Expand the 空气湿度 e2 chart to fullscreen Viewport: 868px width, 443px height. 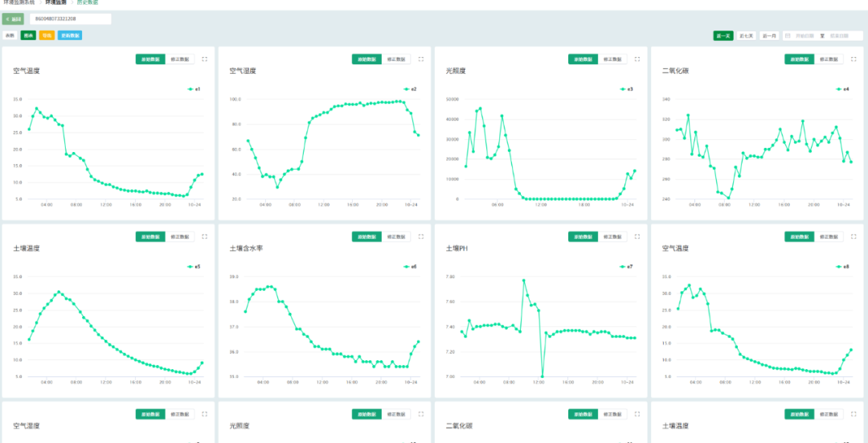click(420, 59)
